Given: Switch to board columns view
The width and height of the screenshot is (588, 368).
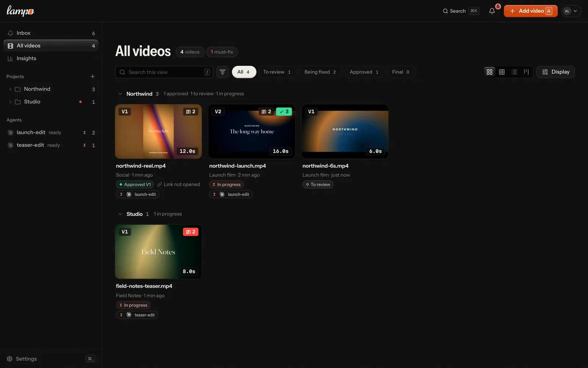Looking at the screenshot, I should coord(526,72).
